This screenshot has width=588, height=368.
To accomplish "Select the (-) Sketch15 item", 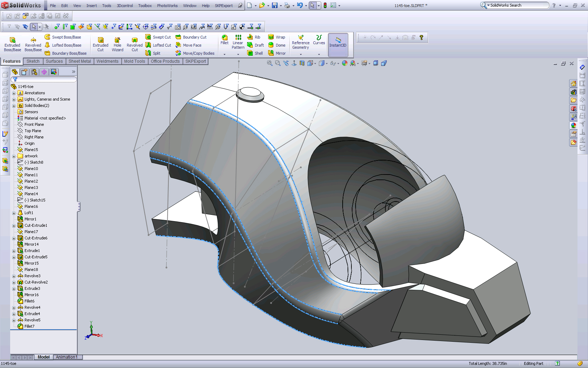I will point(35,200).
